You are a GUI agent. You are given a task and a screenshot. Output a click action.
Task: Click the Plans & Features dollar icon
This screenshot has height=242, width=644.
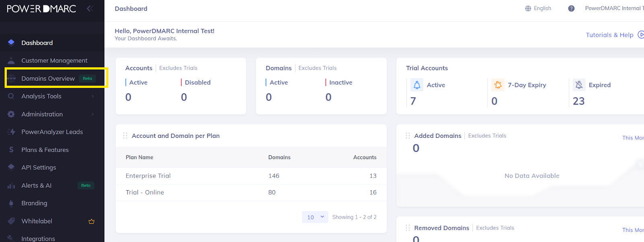tap(11, 150)
